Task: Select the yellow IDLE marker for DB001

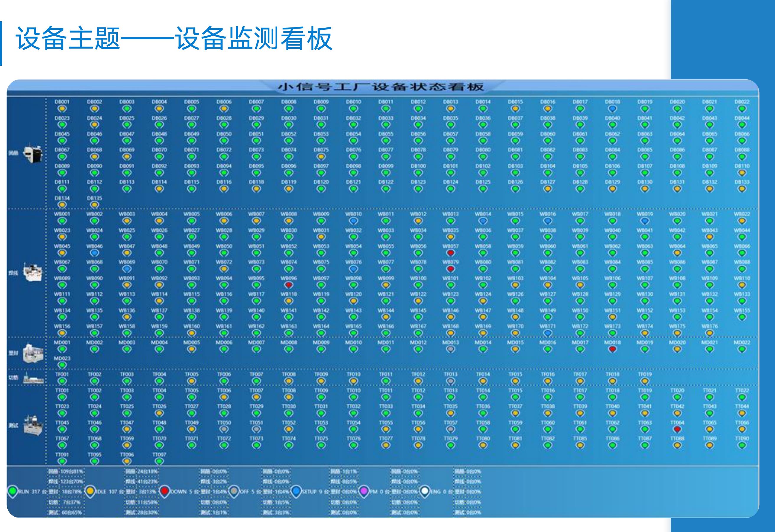Action: pyautogui.click(x=62, y=109)
